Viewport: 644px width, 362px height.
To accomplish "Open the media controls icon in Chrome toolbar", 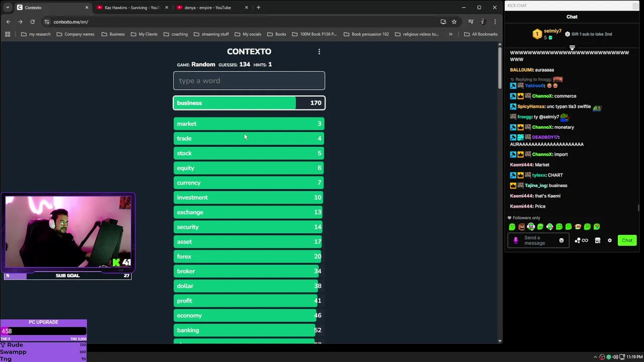I will (x=470, y=22).
